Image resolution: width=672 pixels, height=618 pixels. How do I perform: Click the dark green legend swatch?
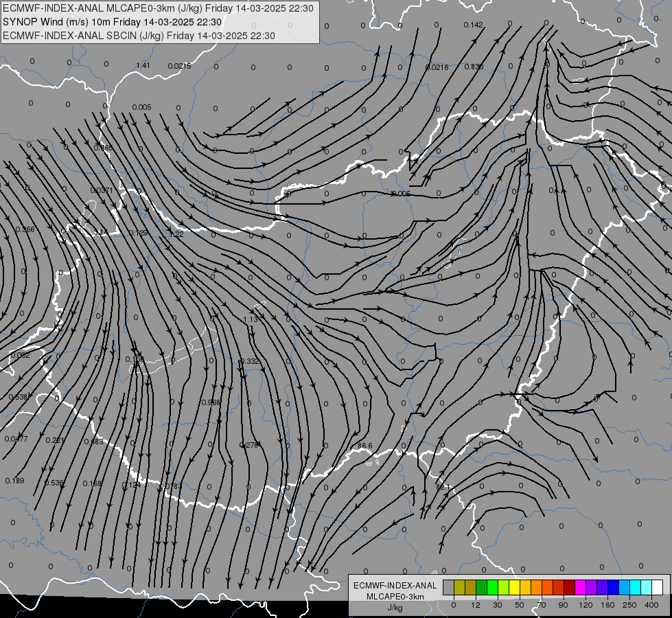click(x=482, y=587)
